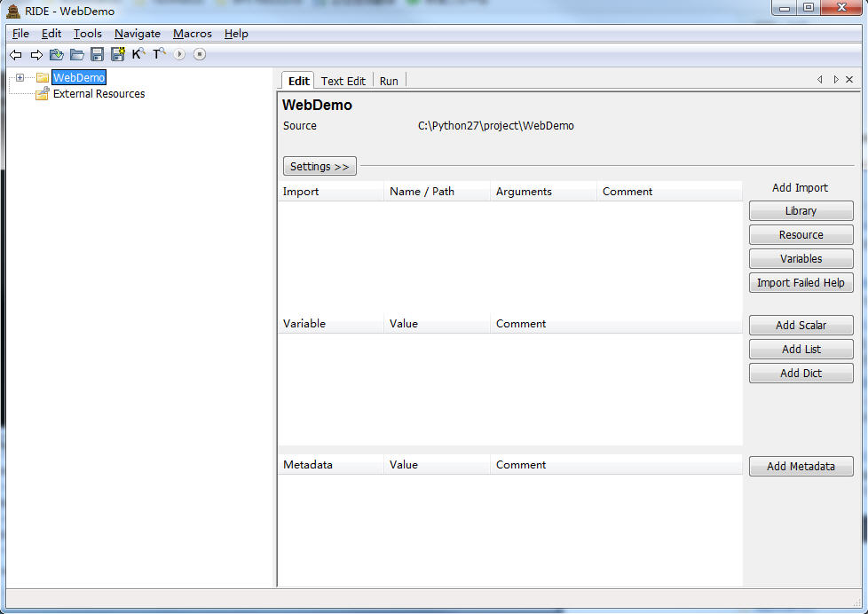Click the Open Test Suite toolbar icon
868x614 pixels.
pos(57,54)
